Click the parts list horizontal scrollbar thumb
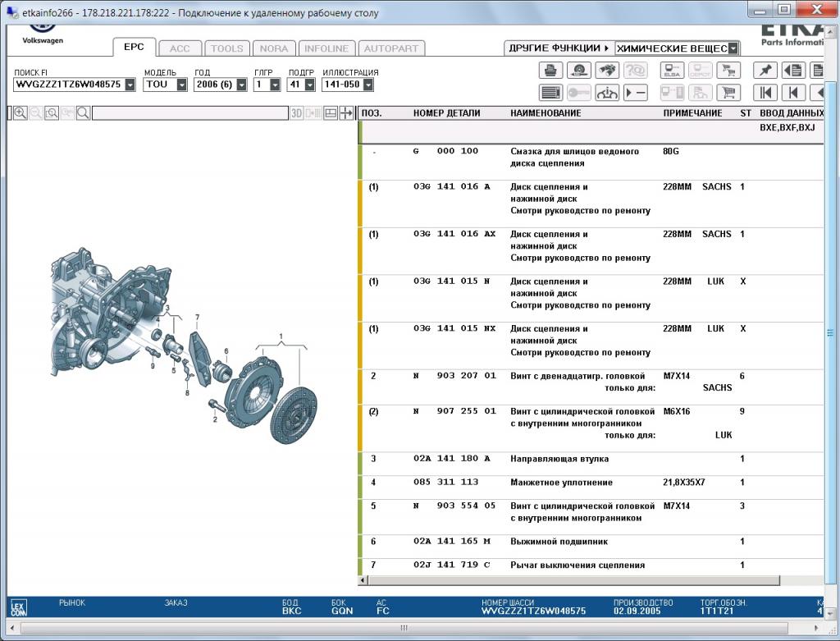The width and height of the screenshot is (840, 641). pyautogui.click(x=573, y=580)
